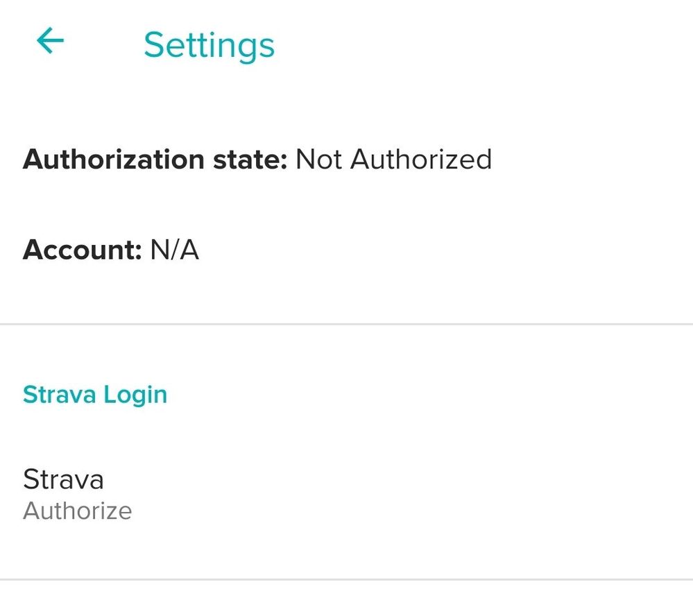Select the bold Authorization state label
Screen dimensions: 693x616
(x=155, y=160)
